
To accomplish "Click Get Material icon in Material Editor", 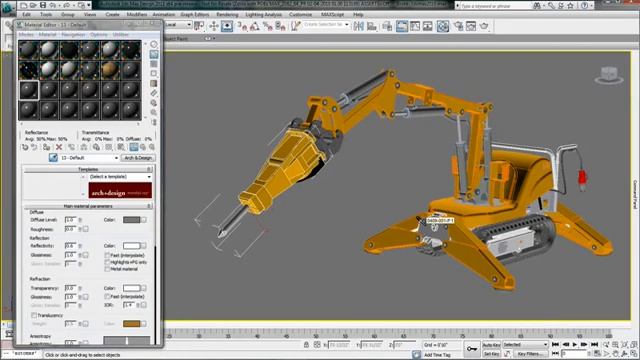I will click(25, 147).
